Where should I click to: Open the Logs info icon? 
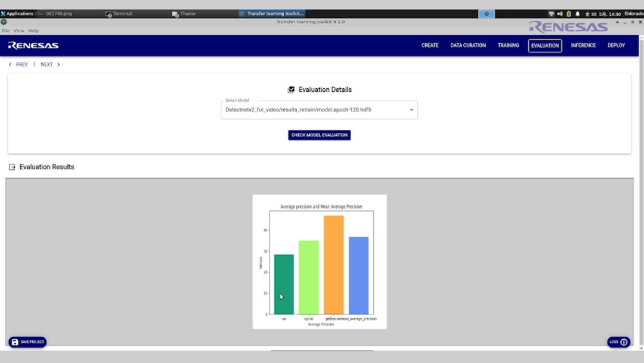coord(624,342)
